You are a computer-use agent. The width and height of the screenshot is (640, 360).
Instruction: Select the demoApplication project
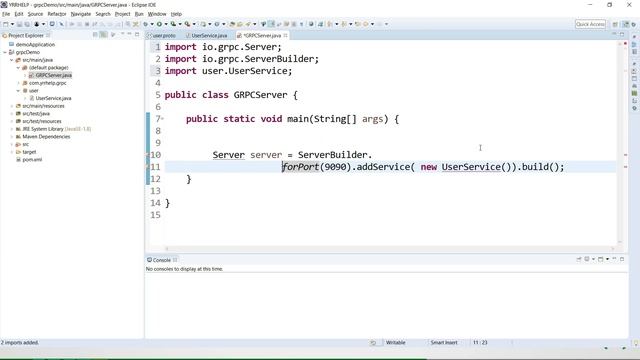pos(35,44)
